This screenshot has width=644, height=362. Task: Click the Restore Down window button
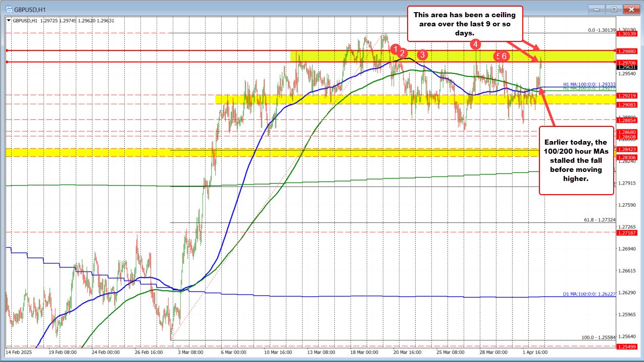(614, 9)
